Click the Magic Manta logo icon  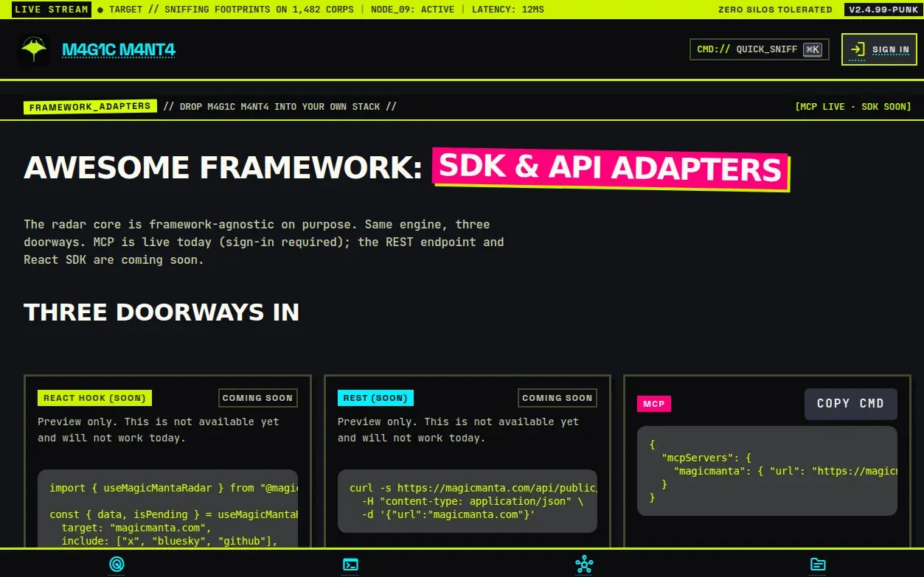coord(34,50)
